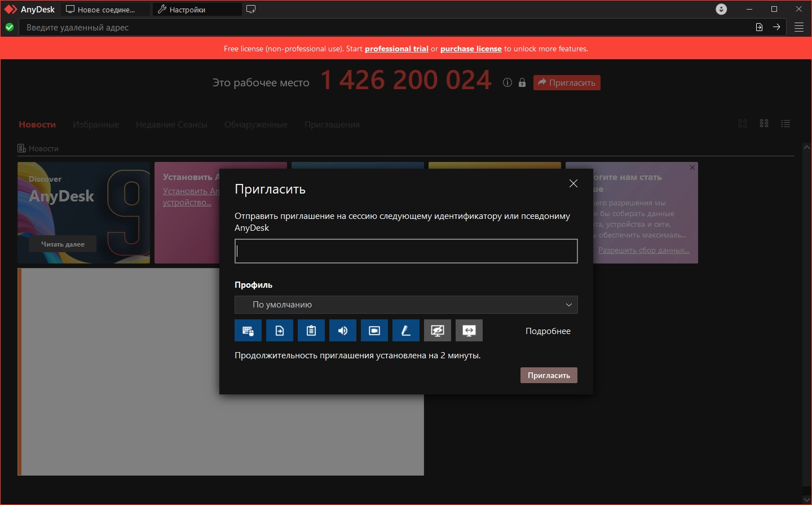Open the purchase license link
The image size is (812, 505).
(471, 49)
